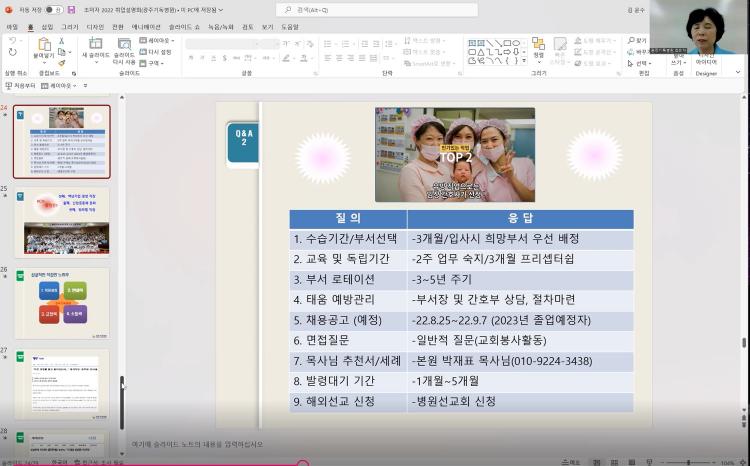Image resolution: width=750 pixels, height=466 pixels.
Task: Insert a New Slide (새 슬라이드)
Action: coord(97,49)
